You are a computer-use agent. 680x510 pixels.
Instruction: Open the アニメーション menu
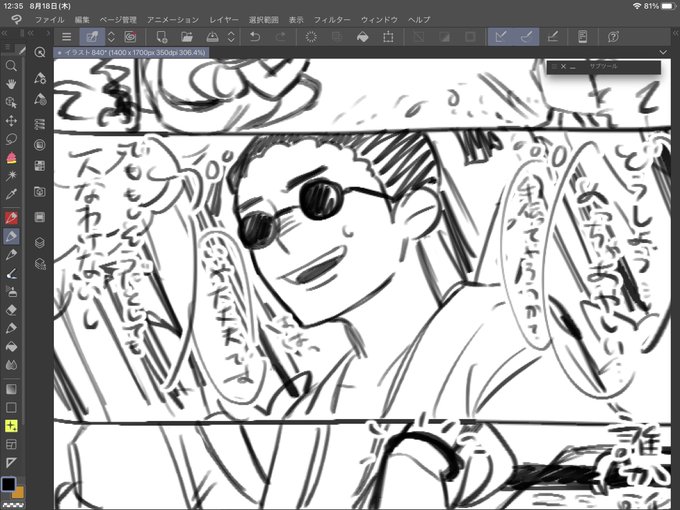point(173,20)
